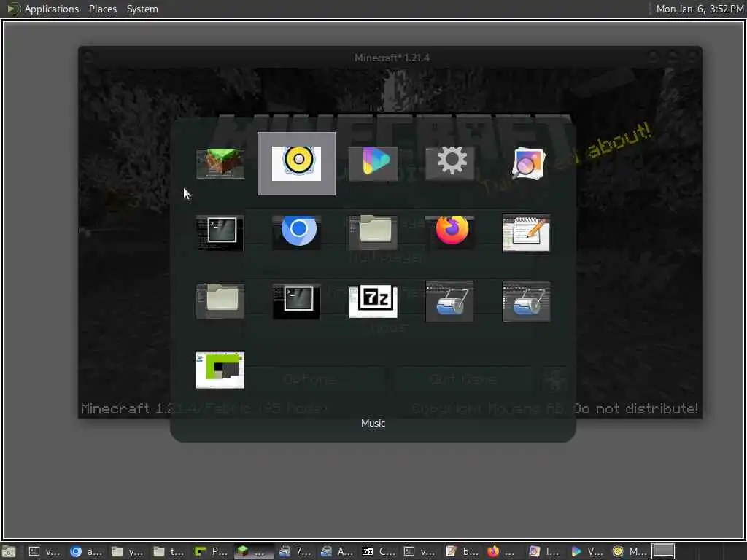Viewport: 747px width, 560px height.
Task: Click the Minecraft block taskbar entry
Action: [x=253, y=551]
